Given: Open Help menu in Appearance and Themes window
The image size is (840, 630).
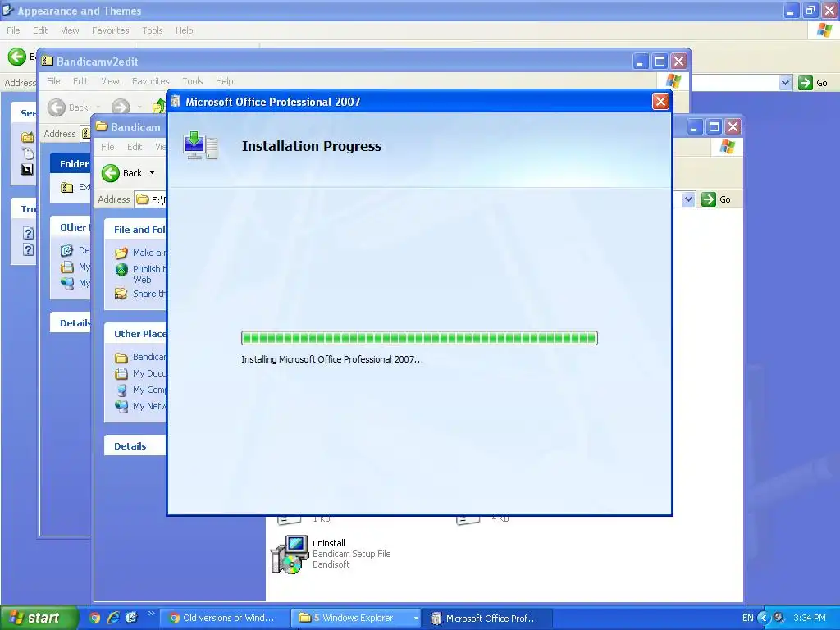Looking at the screenshot, I should point(184,30).
